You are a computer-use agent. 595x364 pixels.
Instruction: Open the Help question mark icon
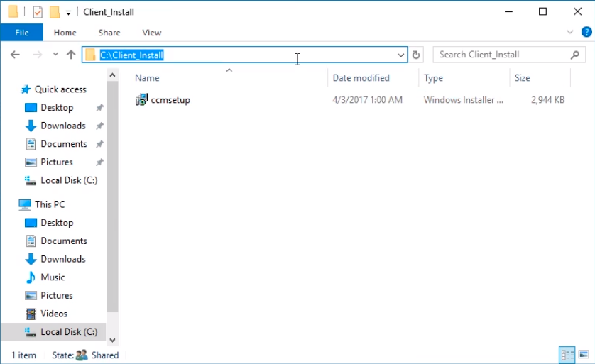click(x=586, y=32)
